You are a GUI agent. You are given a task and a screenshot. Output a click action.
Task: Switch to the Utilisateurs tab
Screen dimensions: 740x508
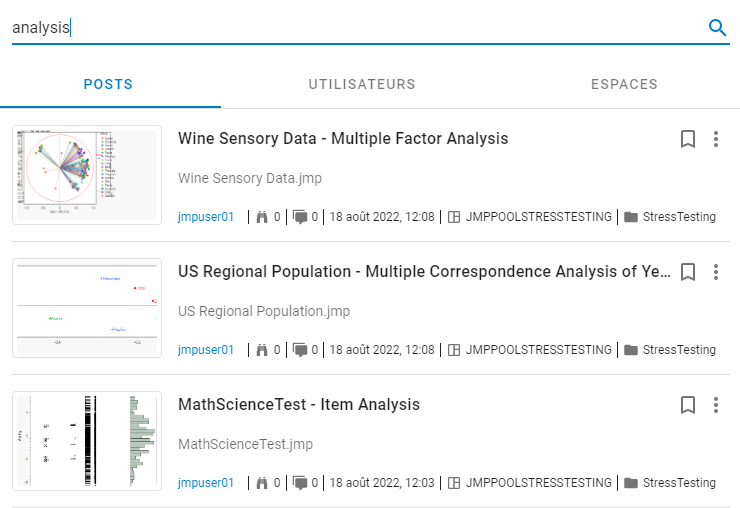[362, 85]
